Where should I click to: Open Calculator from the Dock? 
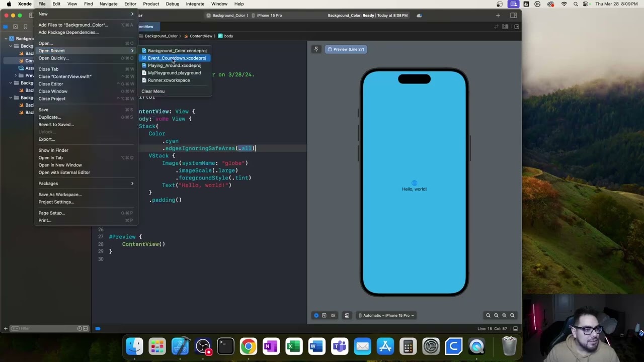point(408,346)
